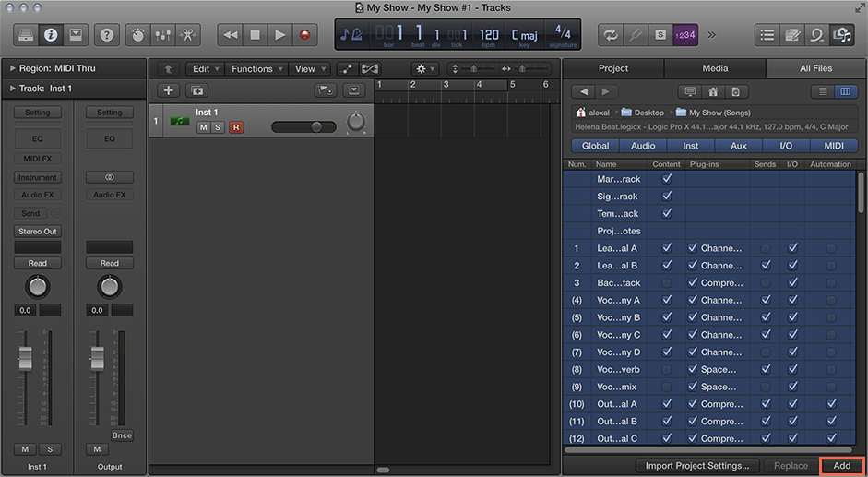
Task: Go back in file browser
Action: pos(584,91)
